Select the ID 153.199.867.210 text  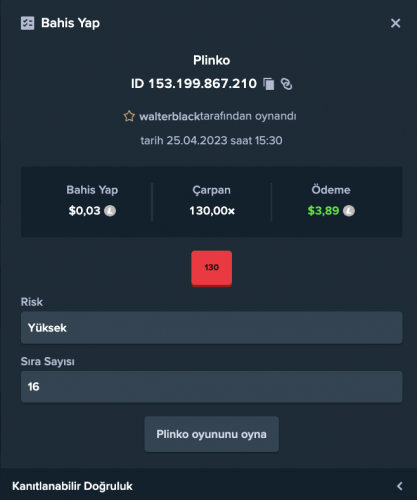(x=194, y=84)
